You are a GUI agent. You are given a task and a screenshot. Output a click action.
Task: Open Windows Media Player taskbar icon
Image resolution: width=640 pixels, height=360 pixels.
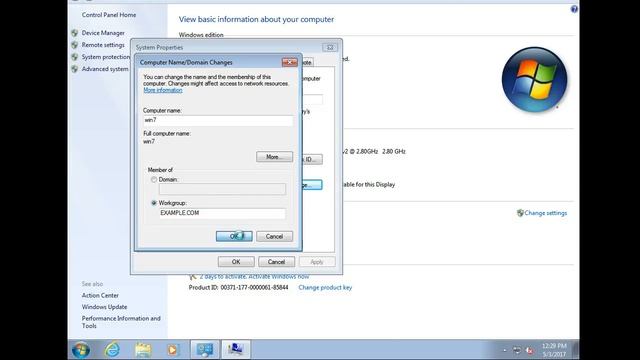pos(173,350)
